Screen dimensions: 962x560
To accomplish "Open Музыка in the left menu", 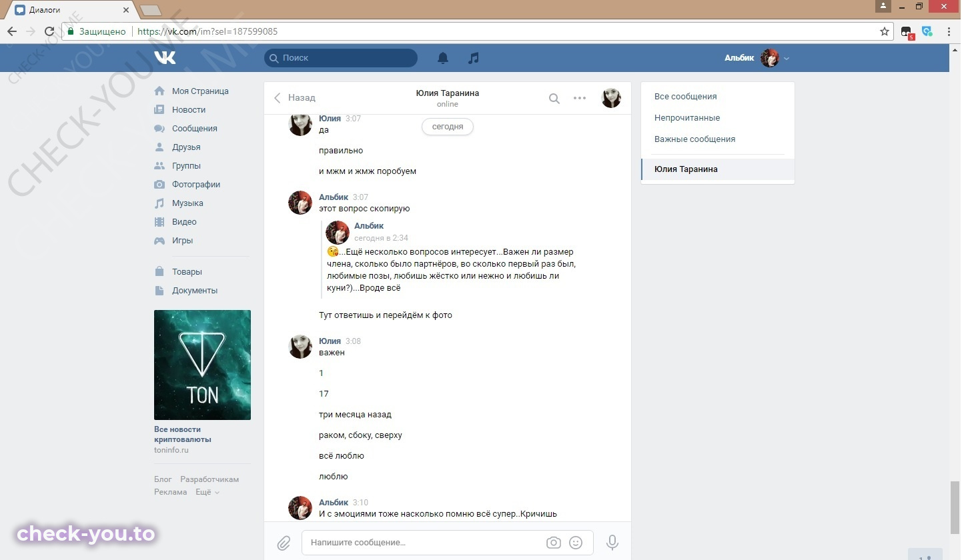I will 187,203.
